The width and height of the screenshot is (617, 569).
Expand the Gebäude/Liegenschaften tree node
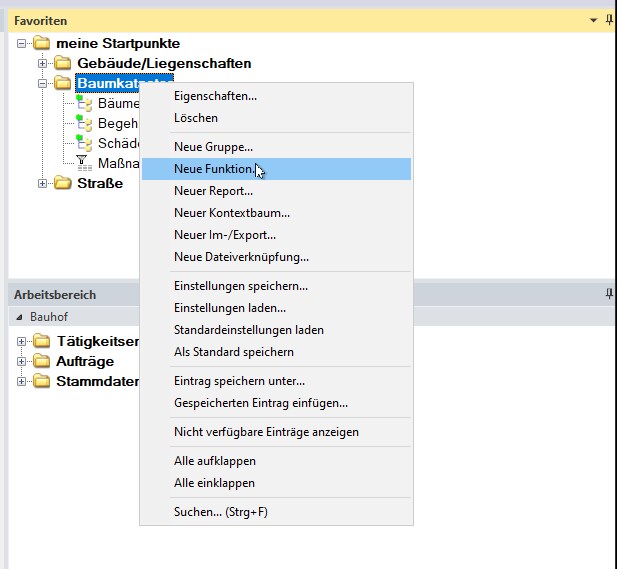[43, 63]
